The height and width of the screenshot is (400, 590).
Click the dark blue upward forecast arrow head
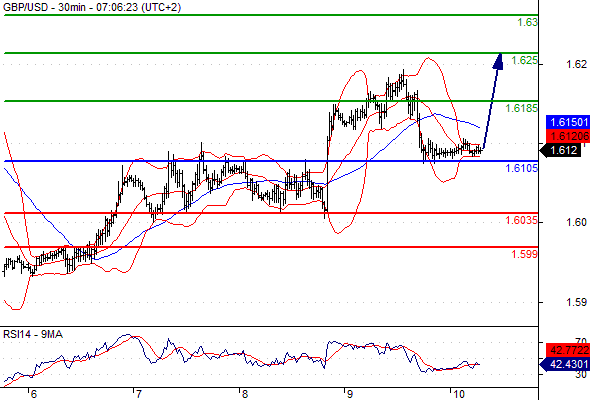498,61
